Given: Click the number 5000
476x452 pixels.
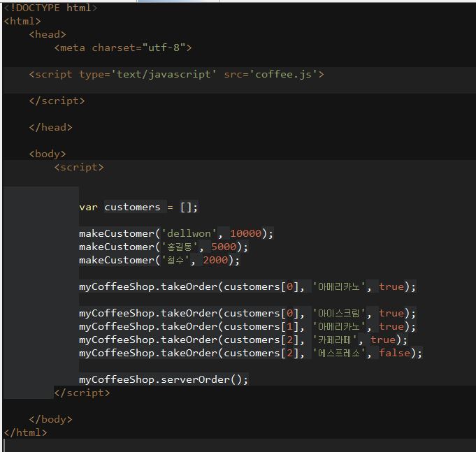Looking at the screenshot, I should 224,247.
